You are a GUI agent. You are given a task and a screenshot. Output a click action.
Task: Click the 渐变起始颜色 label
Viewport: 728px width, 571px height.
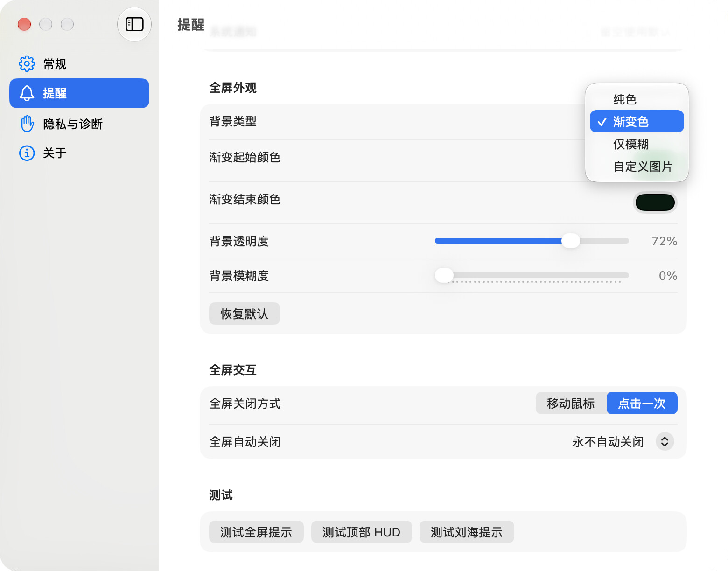tap(245, 157)
